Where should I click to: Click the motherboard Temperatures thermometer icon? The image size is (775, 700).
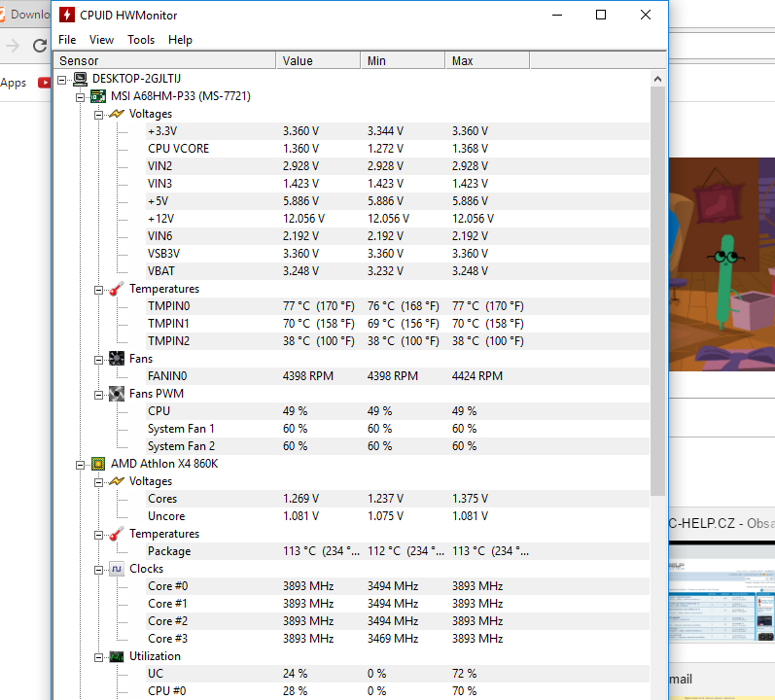click(x=117, y=289)
